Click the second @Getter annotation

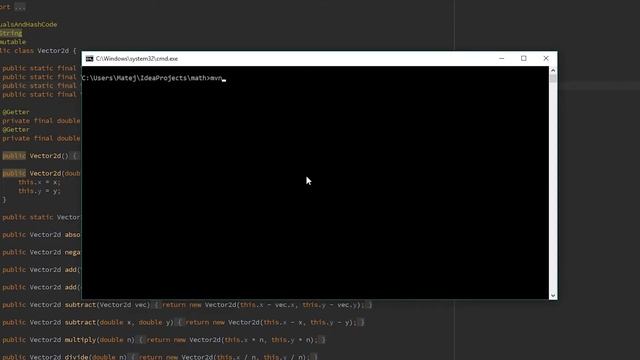pyautogui.click(x=16, y=130)
